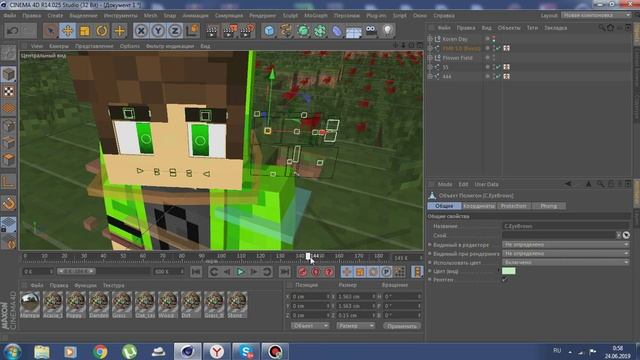Open the green array modeling icon

pyautogui.click(x=320, y=31)
